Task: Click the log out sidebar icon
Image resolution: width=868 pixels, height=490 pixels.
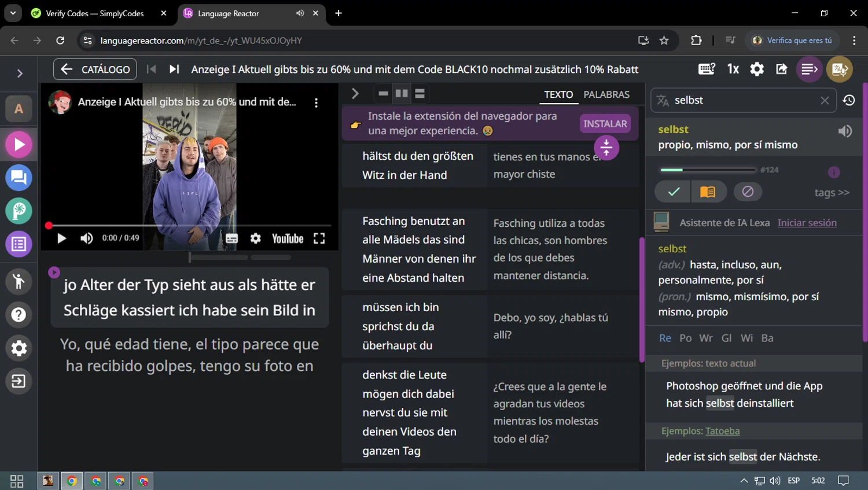Action: tap(19, 381)
